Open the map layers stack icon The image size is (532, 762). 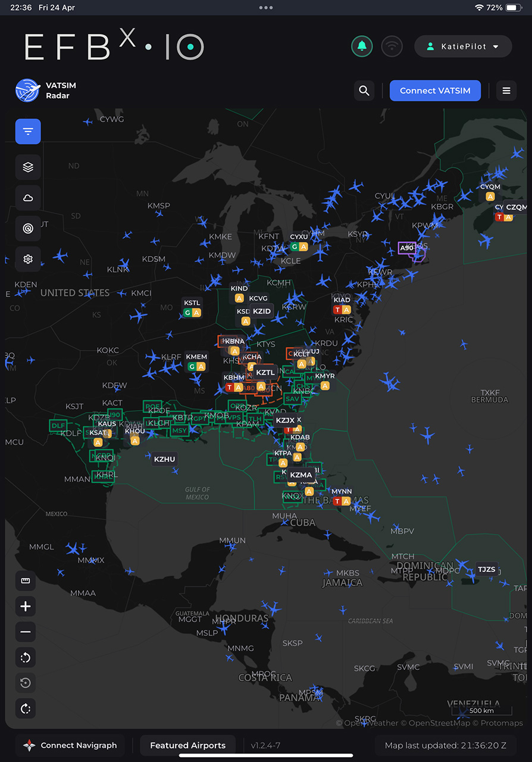28,167
